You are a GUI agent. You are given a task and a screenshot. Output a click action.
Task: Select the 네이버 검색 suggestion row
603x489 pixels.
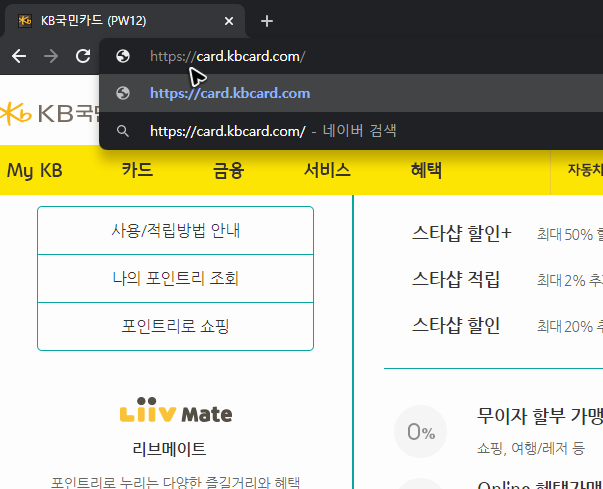point(351,131)
